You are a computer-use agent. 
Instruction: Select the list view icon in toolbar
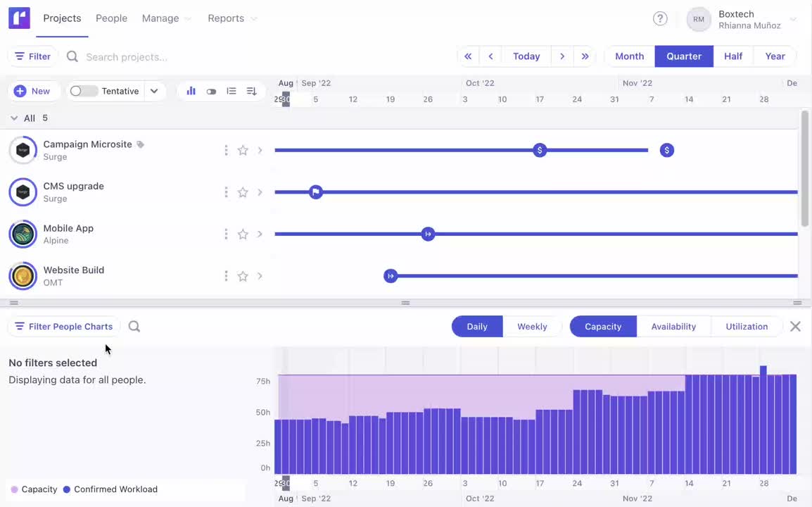231,91
